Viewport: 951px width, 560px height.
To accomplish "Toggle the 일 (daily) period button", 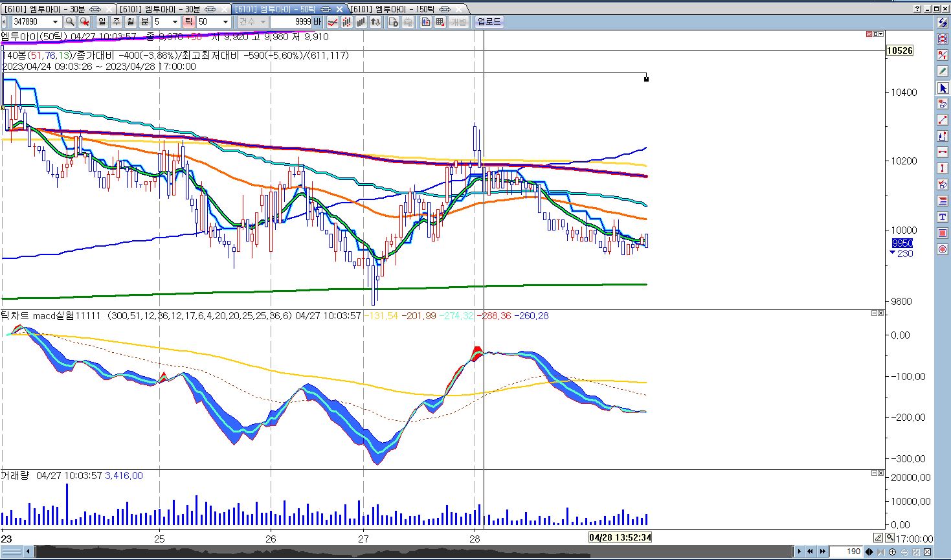I will pyautogui.click(x=102, y=22).
